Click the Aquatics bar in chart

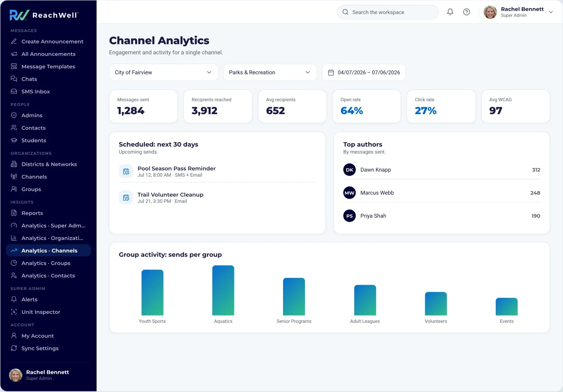coord(223,290)
